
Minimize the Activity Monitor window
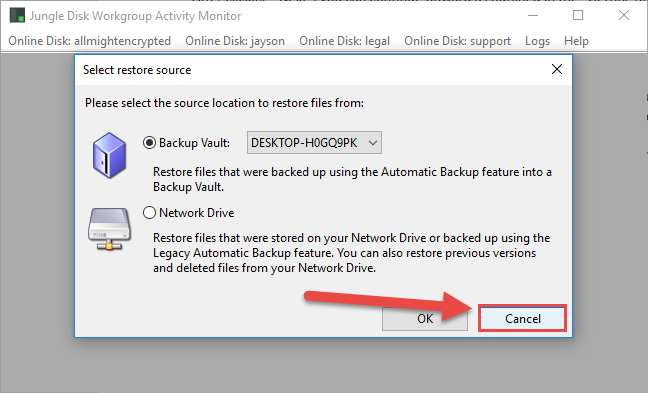(x=533, y=15)
